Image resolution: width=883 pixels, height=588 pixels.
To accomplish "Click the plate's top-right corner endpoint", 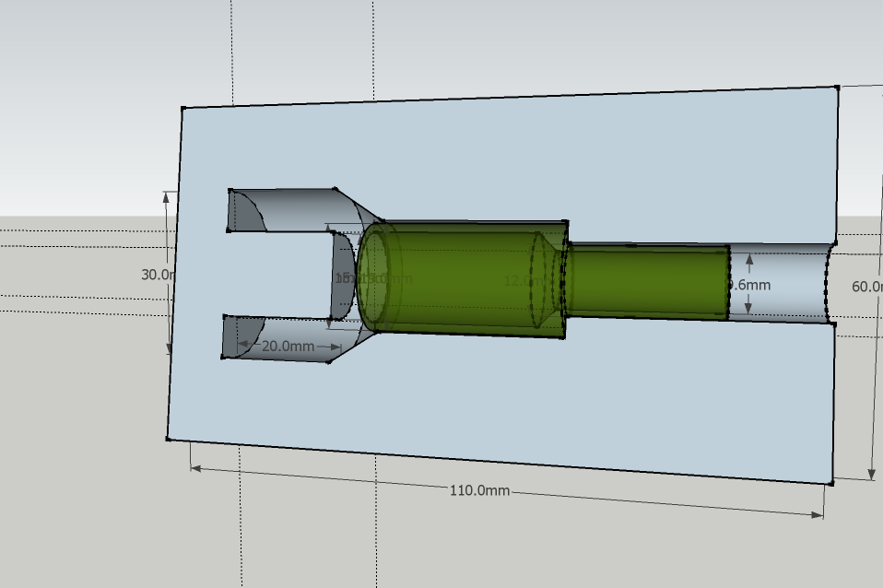I will click(836, 88).
